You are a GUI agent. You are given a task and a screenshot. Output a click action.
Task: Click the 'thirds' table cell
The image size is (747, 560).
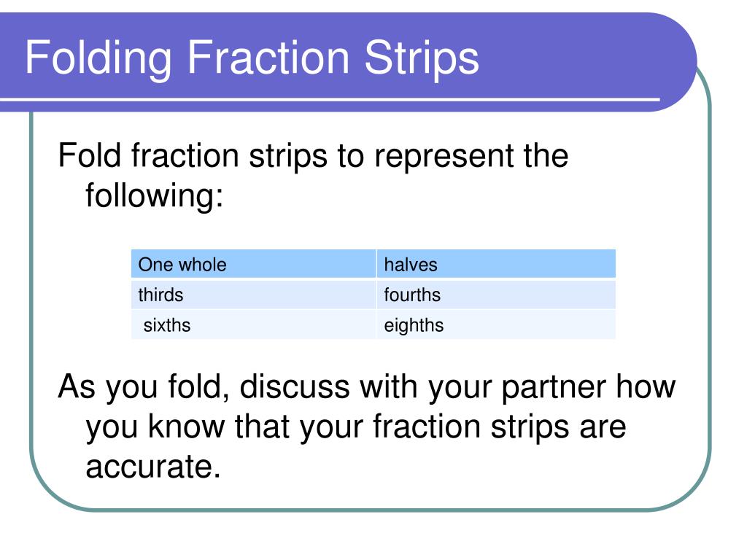[x=253, y=295]
